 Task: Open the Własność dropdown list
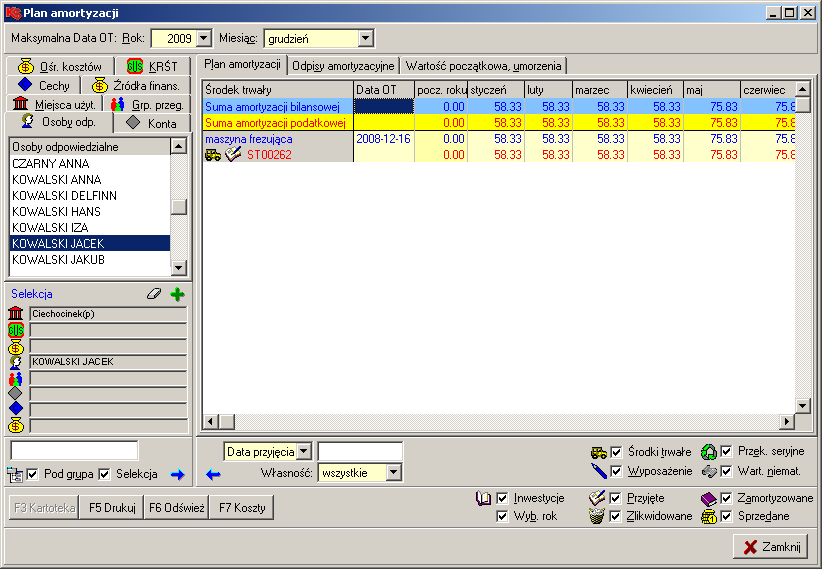393,472
